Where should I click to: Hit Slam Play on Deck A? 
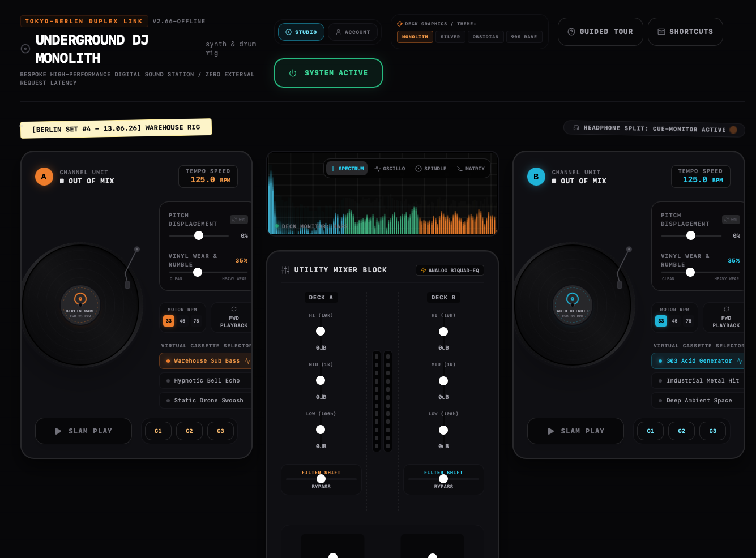click(83, 431)
